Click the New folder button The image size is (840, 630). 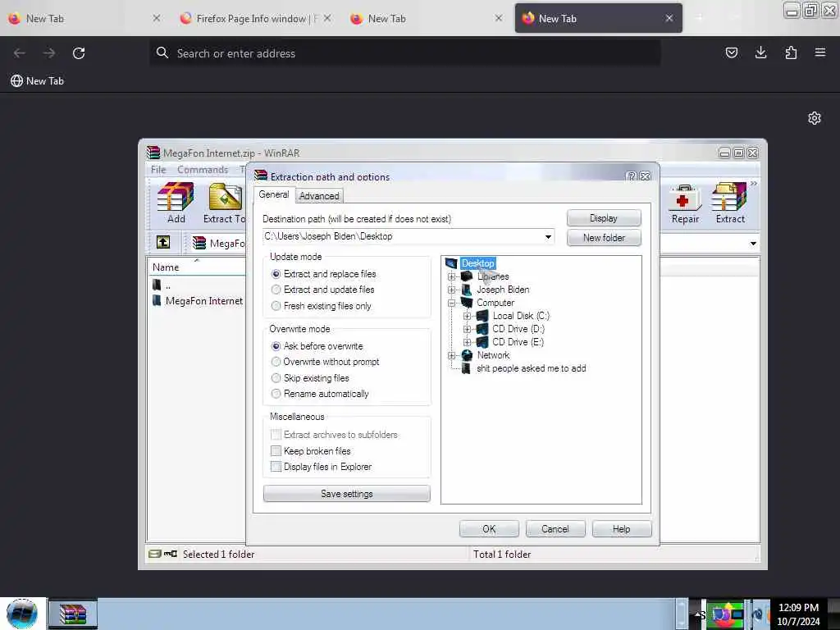point(604,237)
